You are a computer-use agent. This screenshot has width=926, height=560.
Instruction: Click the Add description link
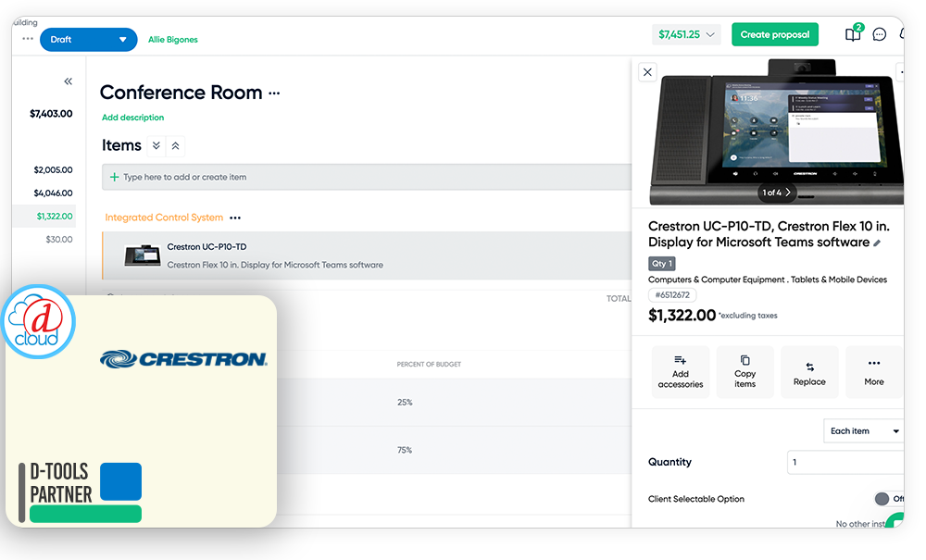coord(132,118)
